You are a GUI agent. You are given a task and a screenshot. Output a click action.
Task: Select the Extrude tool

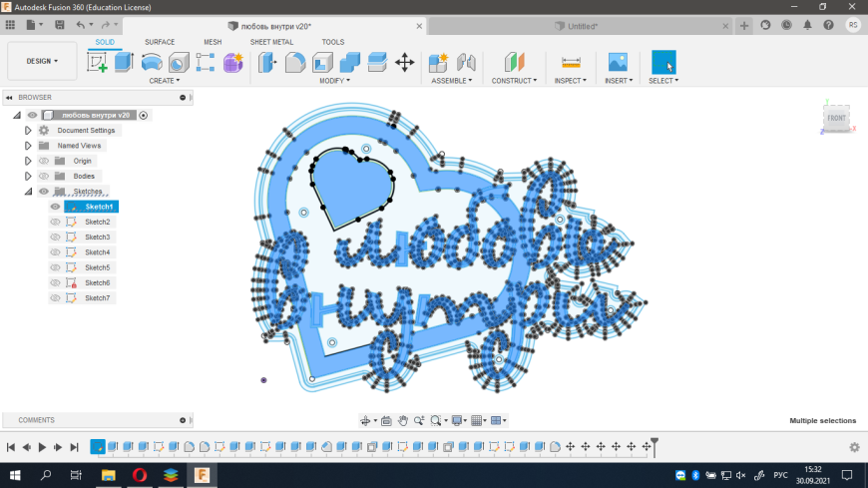(124, 62)
